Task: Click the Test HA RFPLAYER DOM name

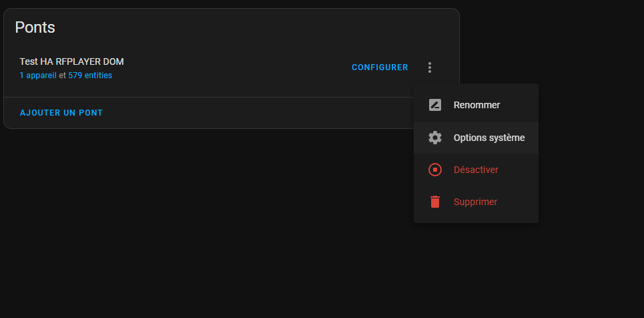Action: 72,61
